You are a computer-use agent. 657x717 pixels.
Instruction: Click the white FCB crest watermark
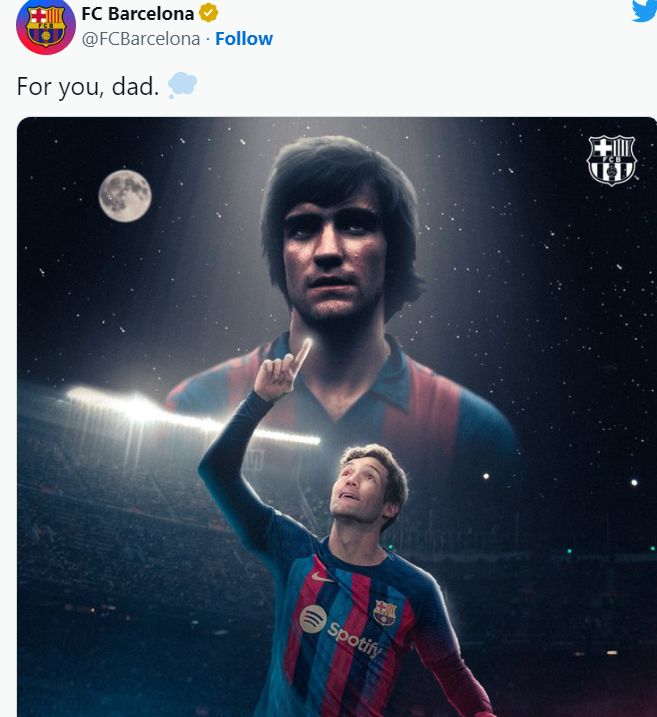pyautogui.click(x=612, y=160)
